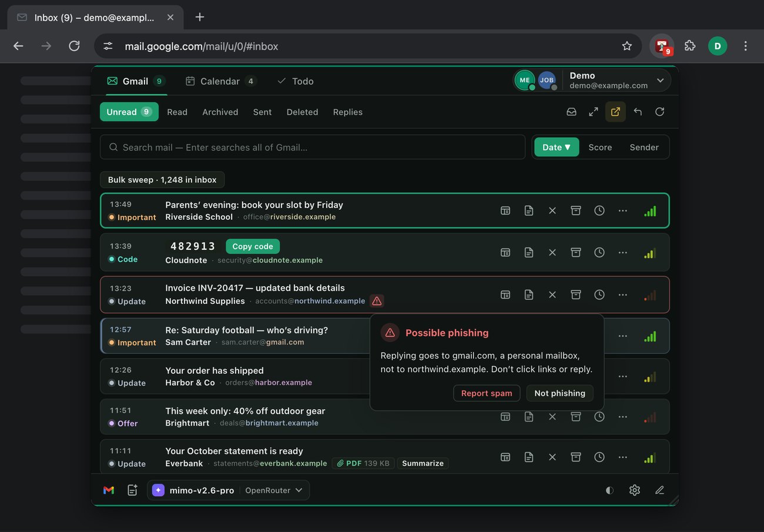Open the Bulk sweep 1,248 in inbox chip
The height and width of the screenshot is (532, 764).
(x=162, y=180)
